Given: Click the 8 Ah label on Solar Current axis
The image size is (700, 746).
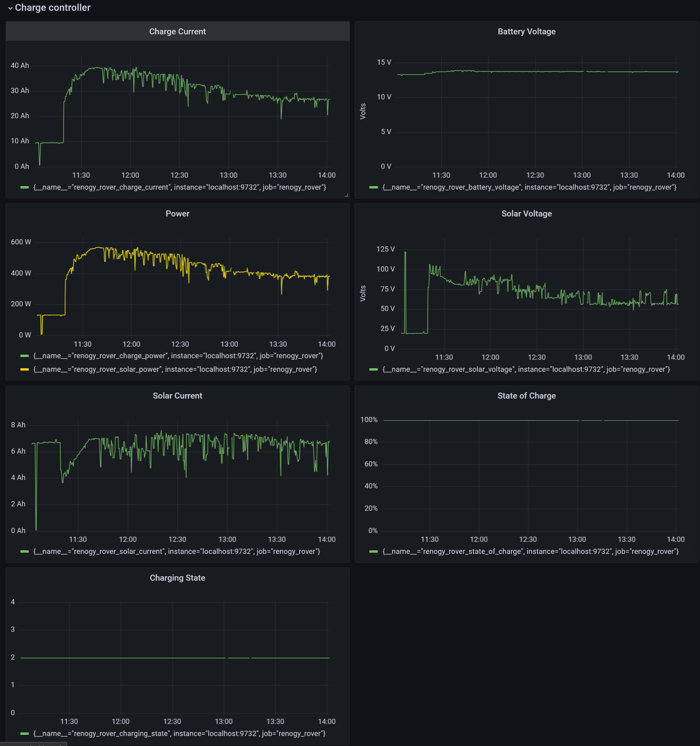Looking at the screenshot, I should 18,425.
